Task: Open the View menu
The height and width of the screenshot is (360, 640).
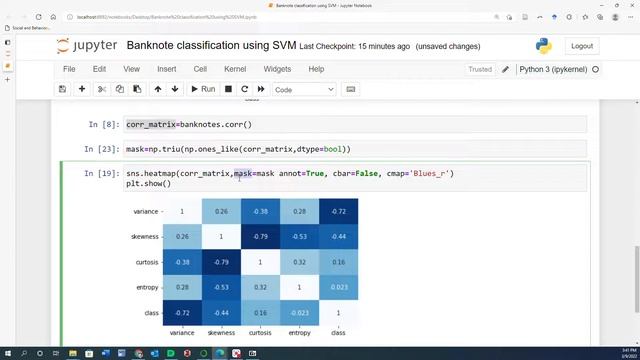Action: click(x=131, y=69)
